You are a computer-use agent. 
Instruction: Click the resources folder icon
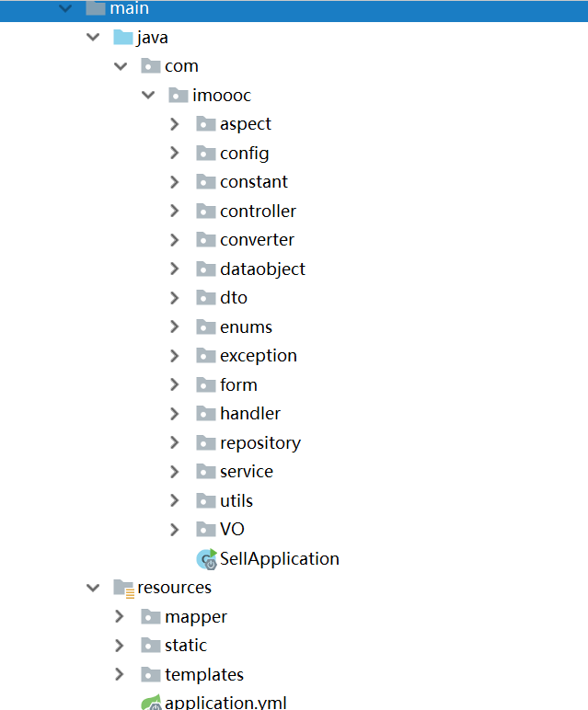pos(122,588)
